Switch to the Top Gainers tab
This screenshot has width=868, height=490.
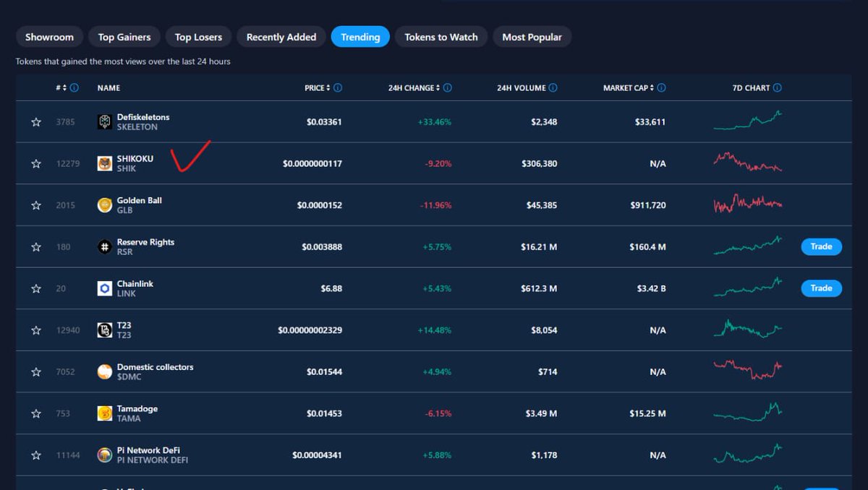(x=124, y=37)
